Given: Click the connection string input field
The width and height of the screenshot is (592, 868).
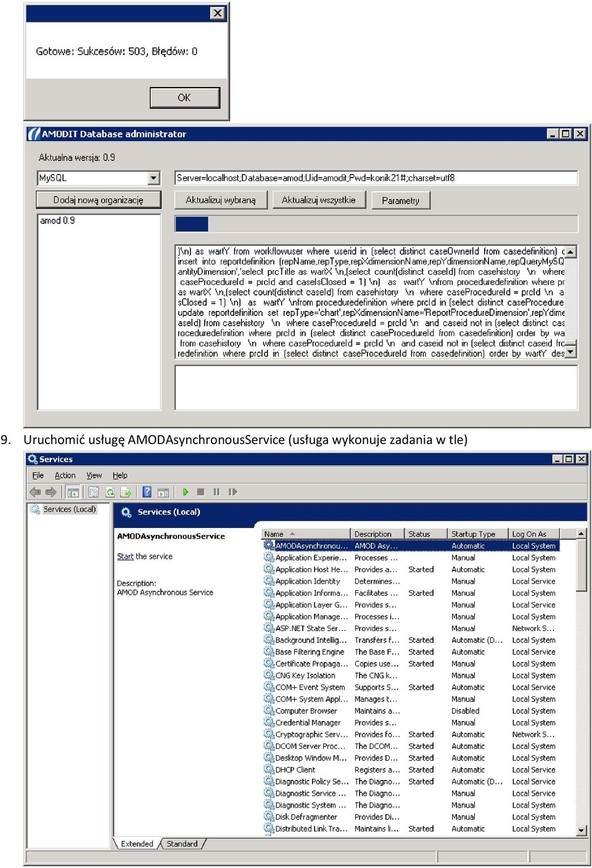Looking at the screenshot, I should coord(376,178).
